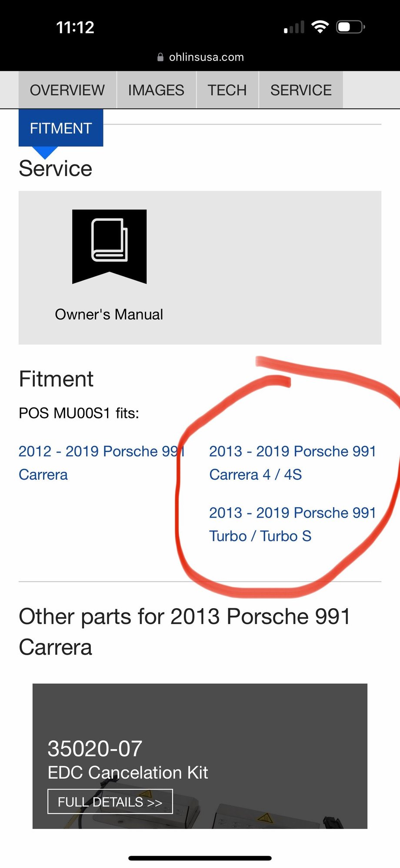The height and width of the screenshot is (868, 400).
Task: Follow the 991 Carrera 4 / 4S link
Action: pyautogui.click(x=292, y=463)
